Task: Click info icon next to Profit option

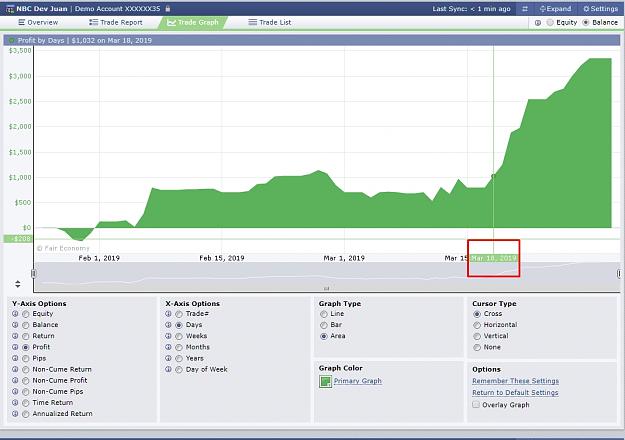Action: pos(15,347)
